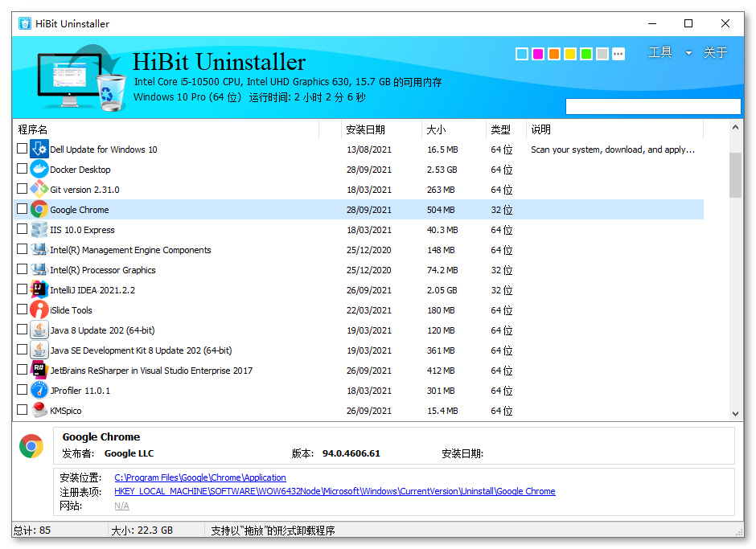This screenshot has width=756, height=549.
Task: Select the iSlide Tools checkbox
Action: click(22, 309)
